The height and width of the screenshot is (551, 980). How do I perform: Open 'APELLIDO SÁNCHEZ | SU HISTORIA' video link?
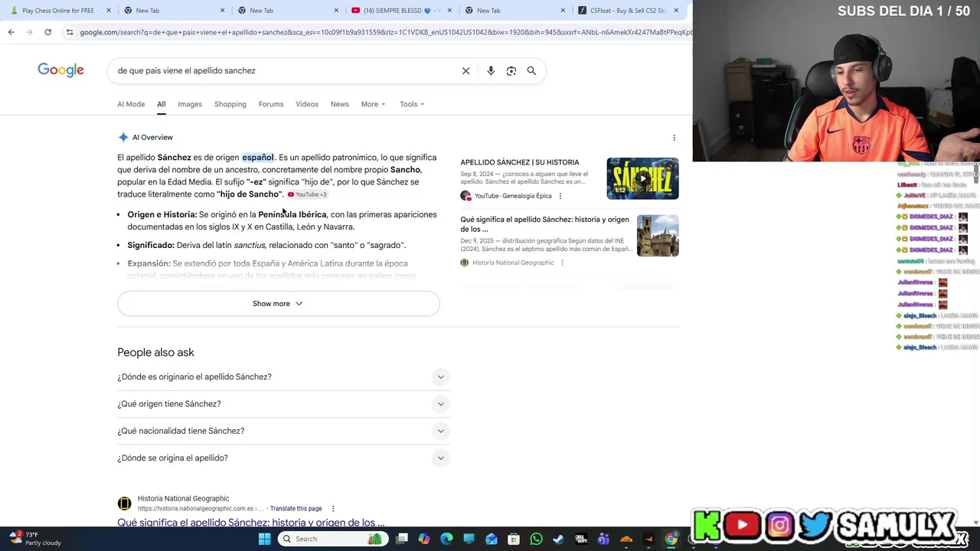pyautogui.click(x=520, y=162)
